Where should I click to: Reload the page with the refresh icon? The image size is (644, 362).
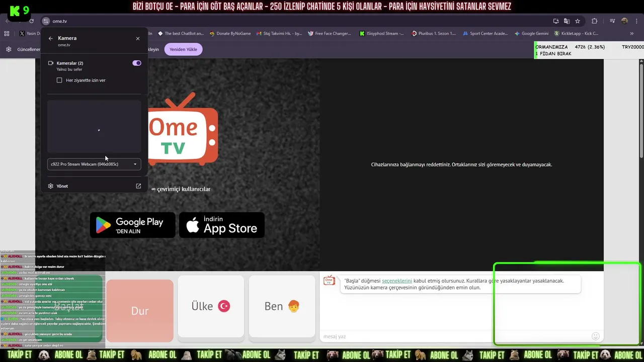31,21
